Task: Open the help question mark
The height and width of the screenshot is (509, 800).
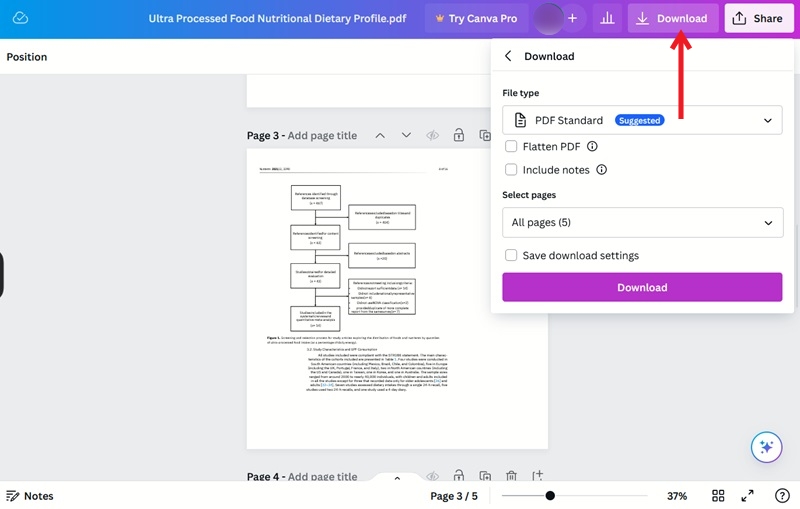Action: (782, 496)
